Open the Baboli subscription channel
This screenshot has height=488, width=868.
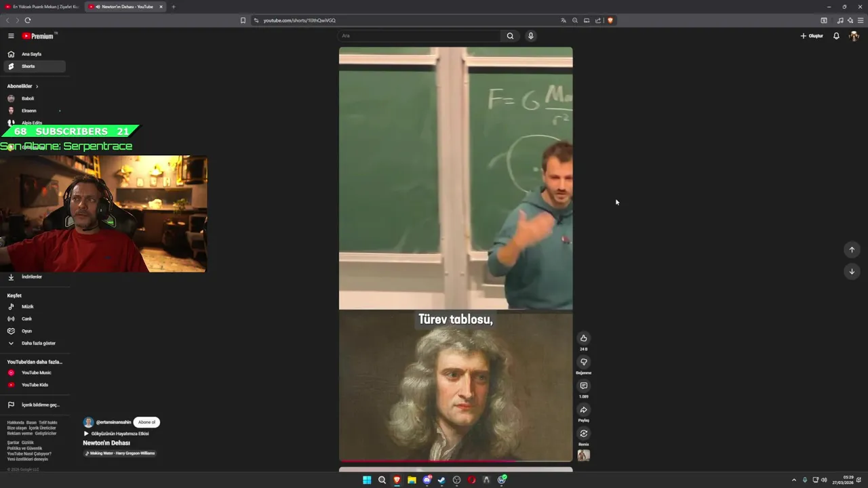[34, 98]
